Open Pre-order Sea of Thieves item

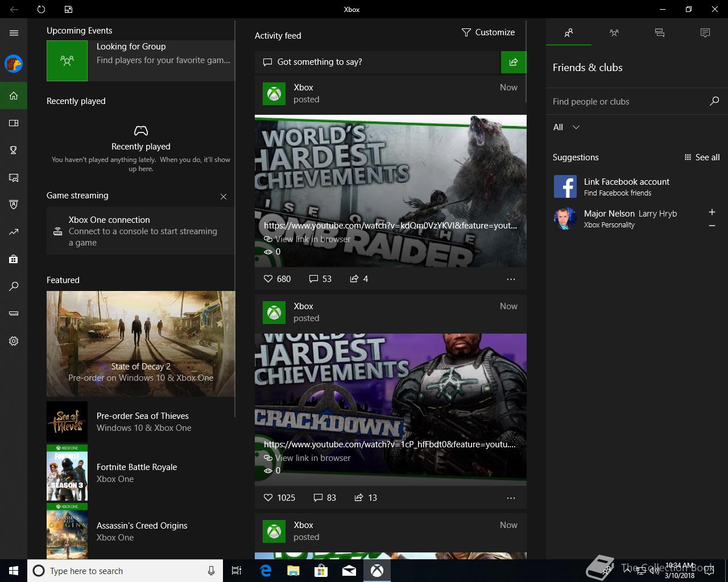point(140,422)
